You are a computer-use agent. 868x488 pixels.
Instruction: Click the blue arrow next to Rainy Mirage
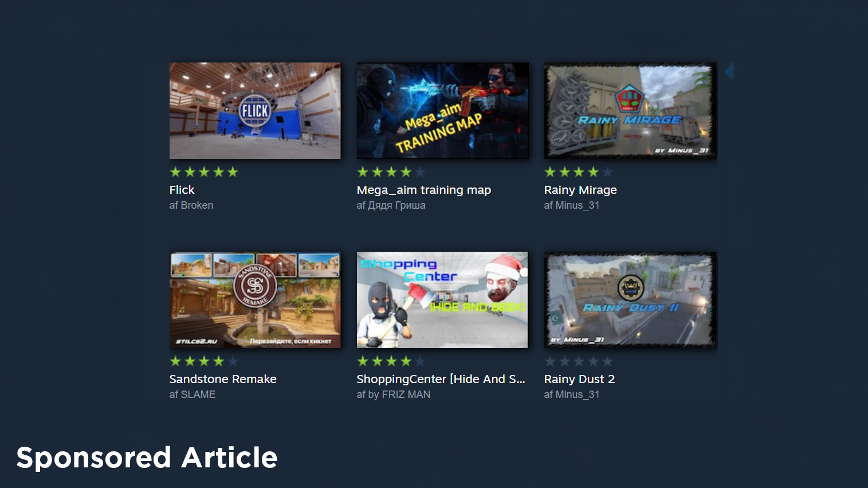click(x=729, y=72)
